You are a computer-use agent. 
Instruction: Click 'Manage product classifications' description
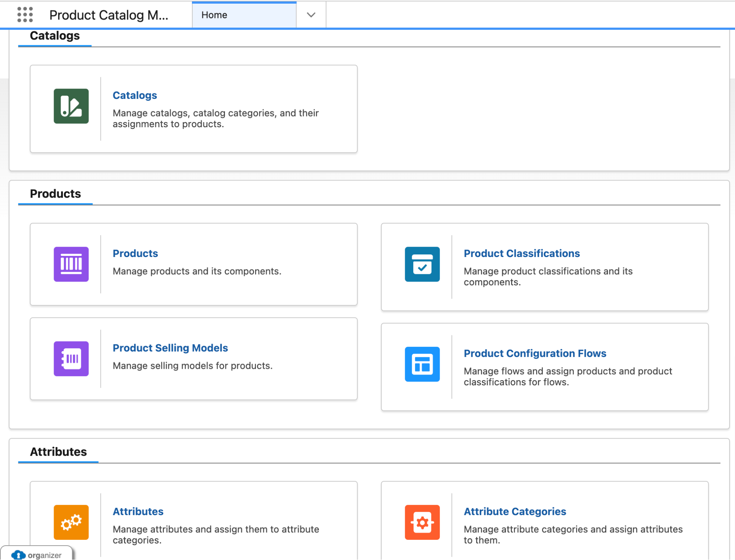point(548,277)
